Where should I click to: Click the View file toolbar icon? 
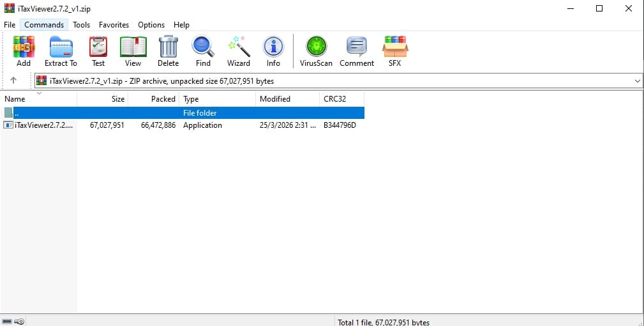click(x=133, y=47)
